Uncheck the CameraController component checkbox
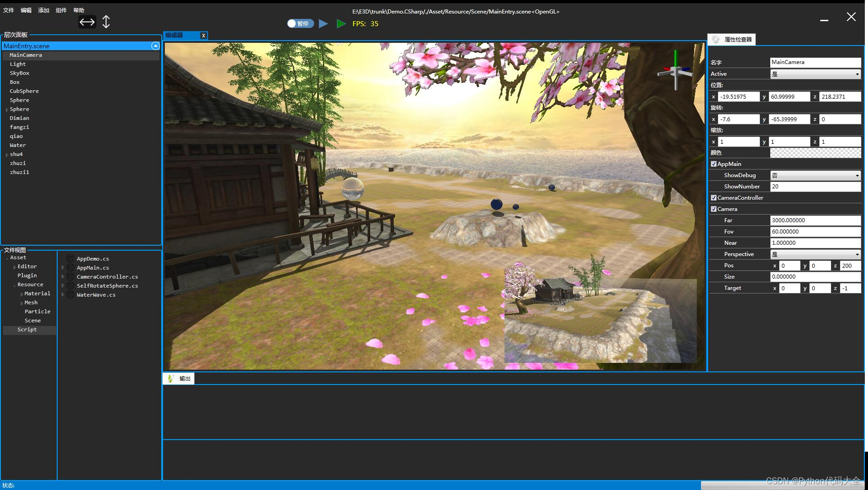The width and height of the screenshot is (868, 490). pyautogui.click(x=713, y=198)
